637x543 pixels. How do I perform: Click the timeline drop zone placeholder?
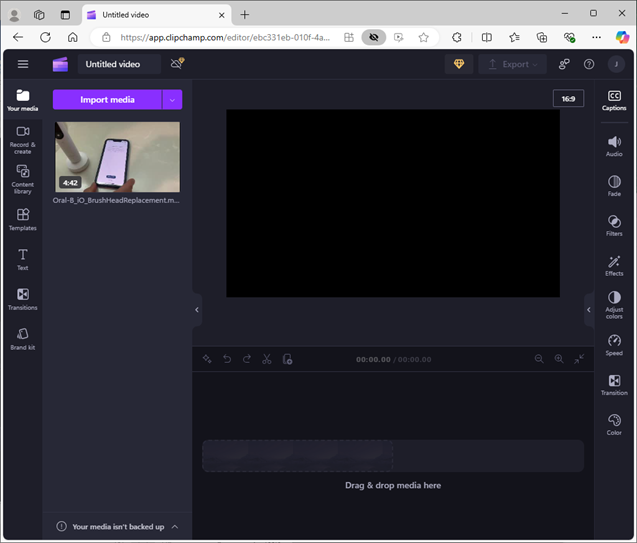pyautogui.click(x=393, y=456)
